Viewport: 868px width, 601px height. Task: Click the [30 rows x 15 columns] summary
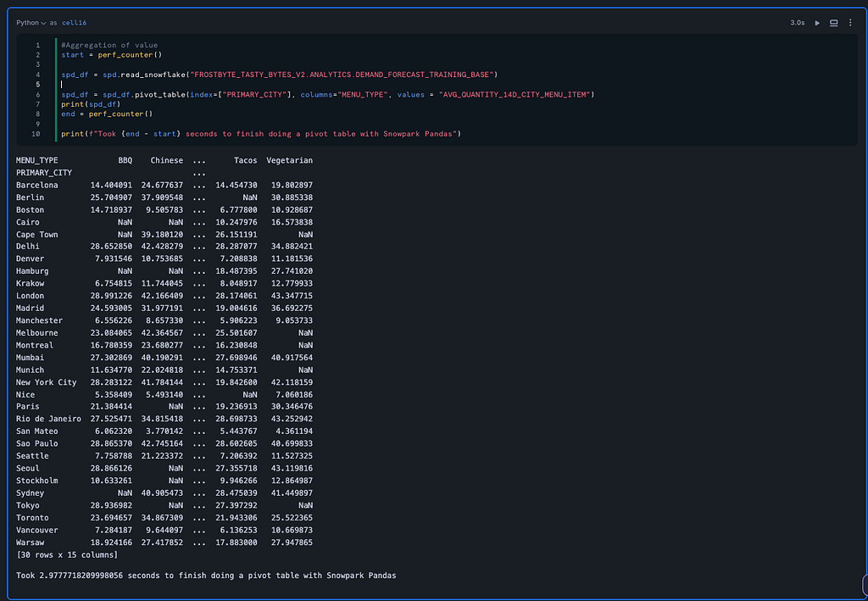[x=66, y=554]
